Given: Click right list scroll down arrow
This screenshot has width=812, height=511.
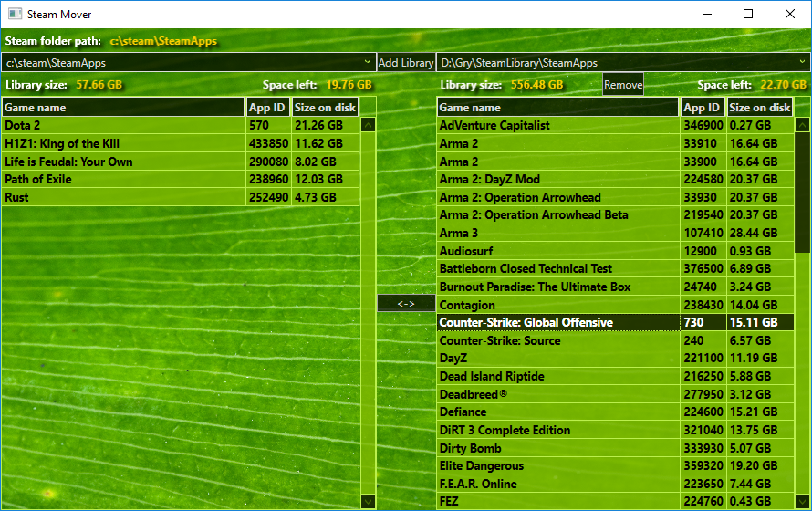Looking at the screenshot, I should [802, 501].
